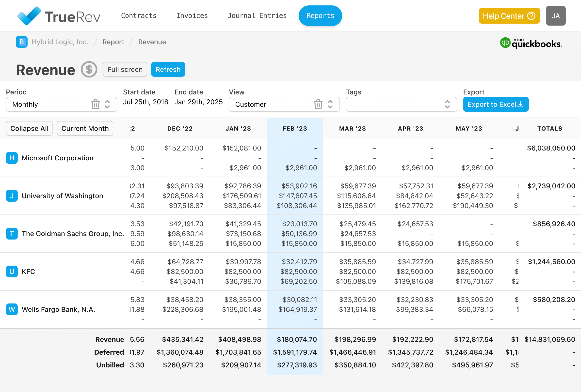Click the Refresh button
This screenshot has height=392, width=581.
[168, 69]
